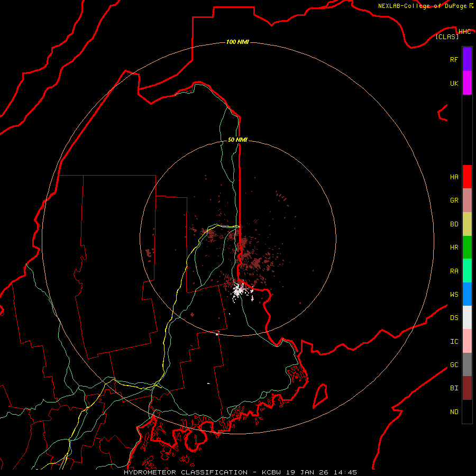Click the BD legend label

coord(454,224)
